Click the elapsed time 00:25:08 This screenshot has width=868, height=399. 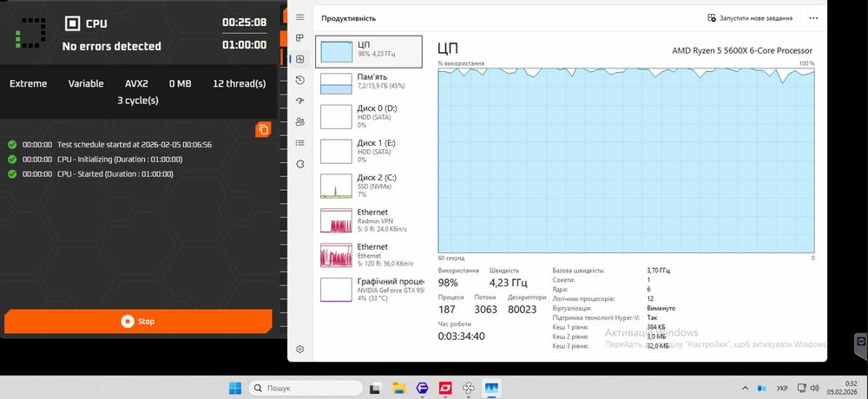[244, 23]
